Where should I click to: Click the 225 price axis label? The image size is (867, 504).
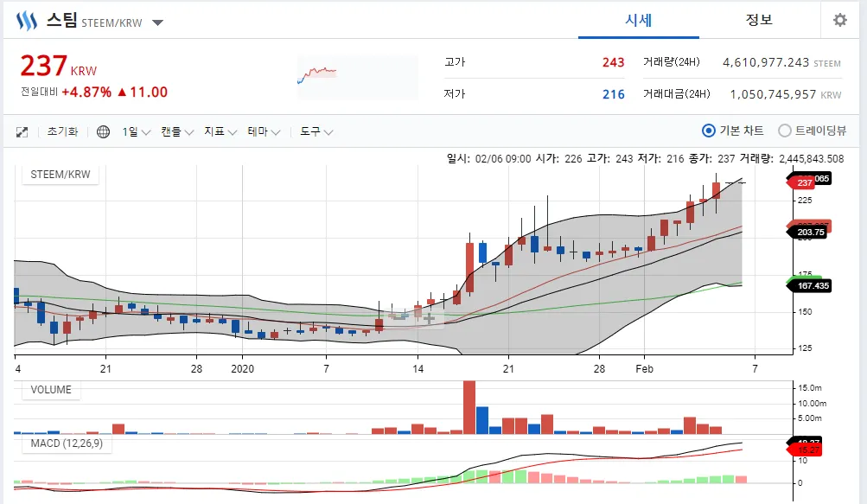(x=805, y=201)
